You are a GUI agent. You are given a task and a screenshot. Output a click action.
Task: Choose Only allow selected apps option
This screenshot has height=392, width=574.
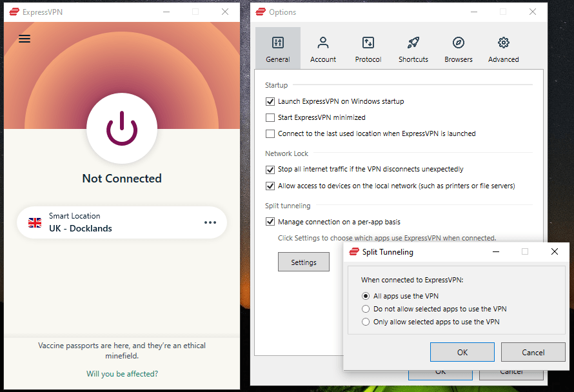pos(366,322)
